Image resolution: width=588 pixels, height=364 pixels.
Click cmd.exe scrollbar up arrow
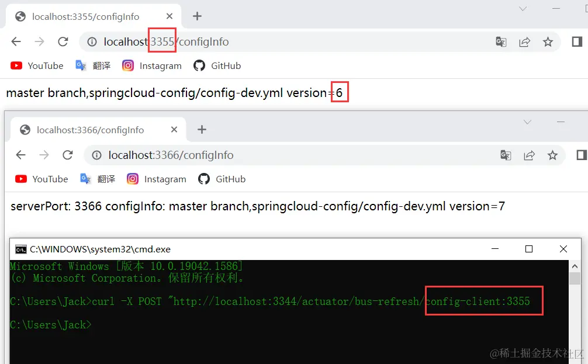[575, 266]
